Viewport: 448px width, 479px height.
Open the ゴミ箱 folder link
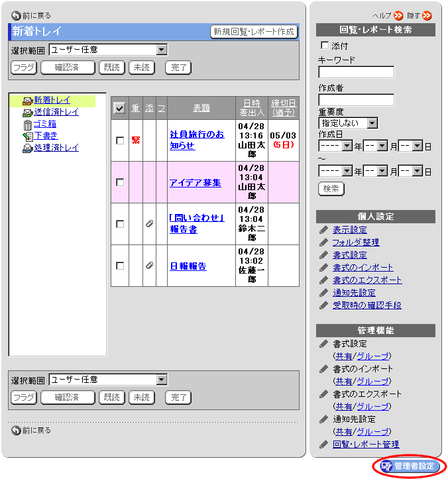tap(45, 124)
